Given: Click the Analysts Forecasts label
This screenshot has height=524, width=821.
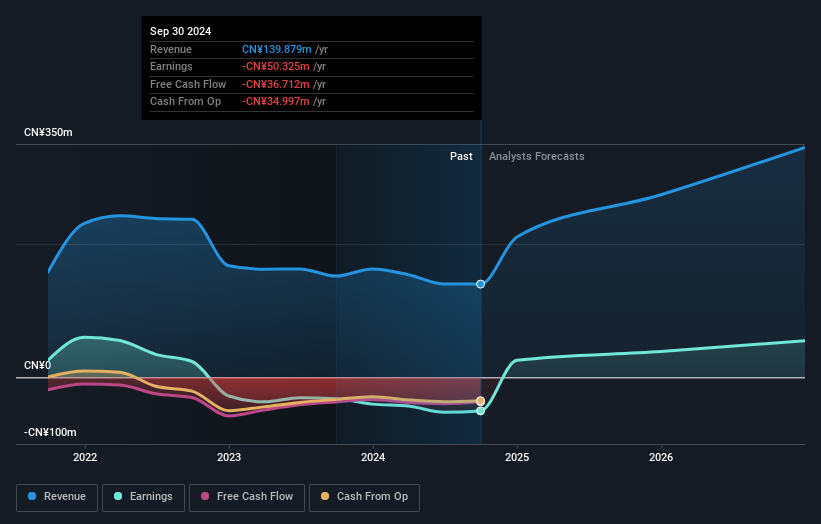Looking at the screenshot, I should tap(537, 156).
